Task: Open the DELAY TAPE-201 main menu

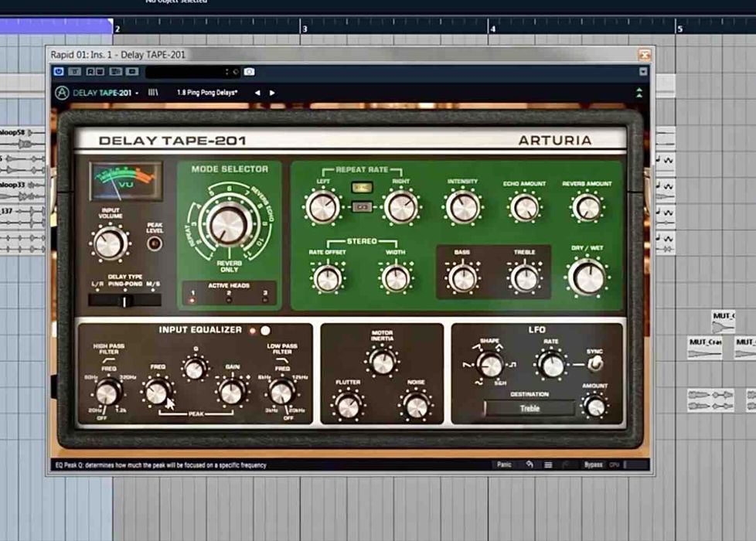Action: pyautogui.click(x=105, y=93)
